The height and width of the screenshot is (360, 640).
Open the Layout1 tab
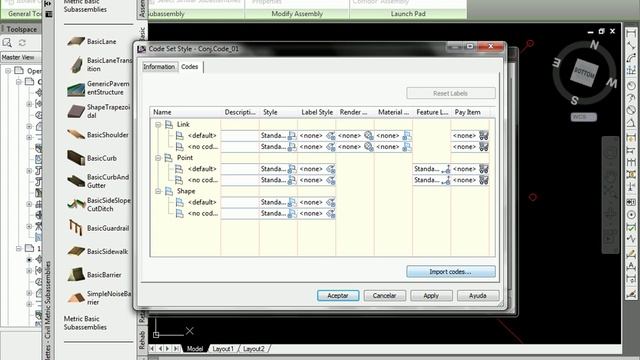coord(223,349)
